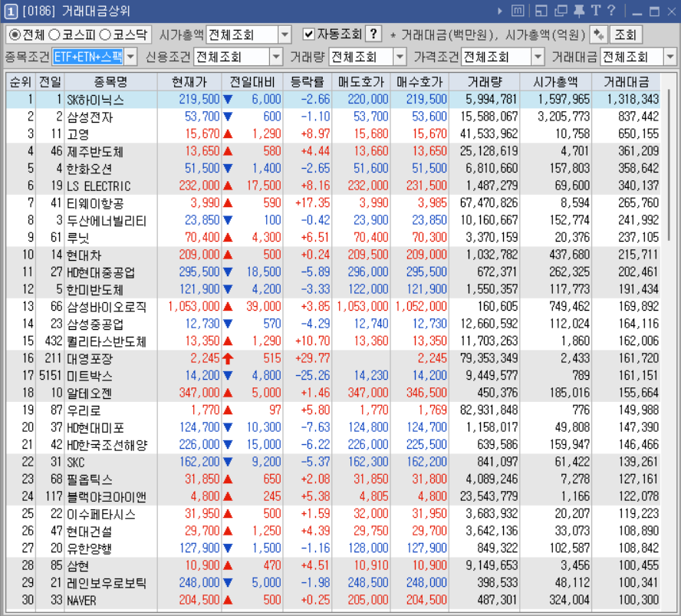The height and width of the screenshot is (616, 681).
Task: Click the down arrow icon on SK하이닉스 row
Action: pyautogui.click(x=228, y=100)
